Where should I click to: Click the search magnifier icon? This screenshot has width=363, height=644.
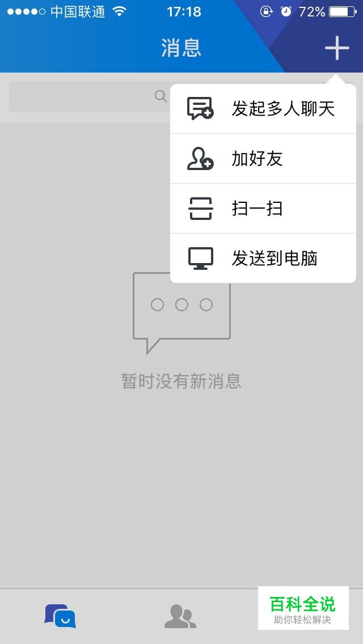161,96
